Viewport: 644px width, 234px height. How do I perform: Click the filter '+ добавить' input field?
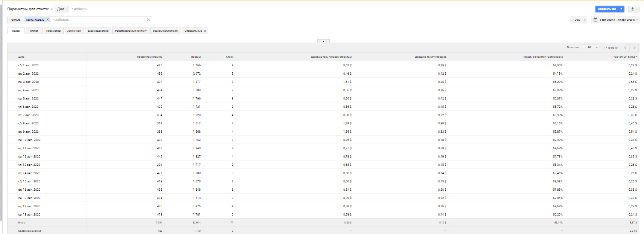click(98, 20)
